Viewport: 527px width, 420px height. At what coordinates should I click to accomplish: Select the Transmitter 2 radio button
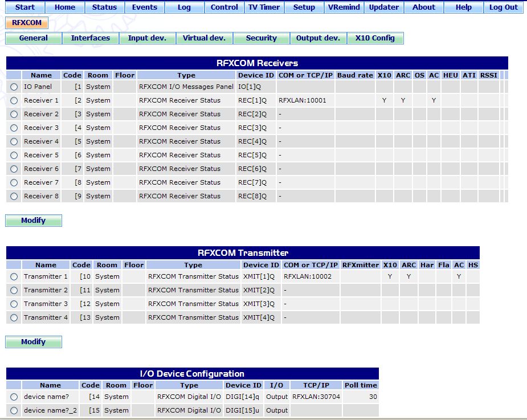[x=14, y=290]
